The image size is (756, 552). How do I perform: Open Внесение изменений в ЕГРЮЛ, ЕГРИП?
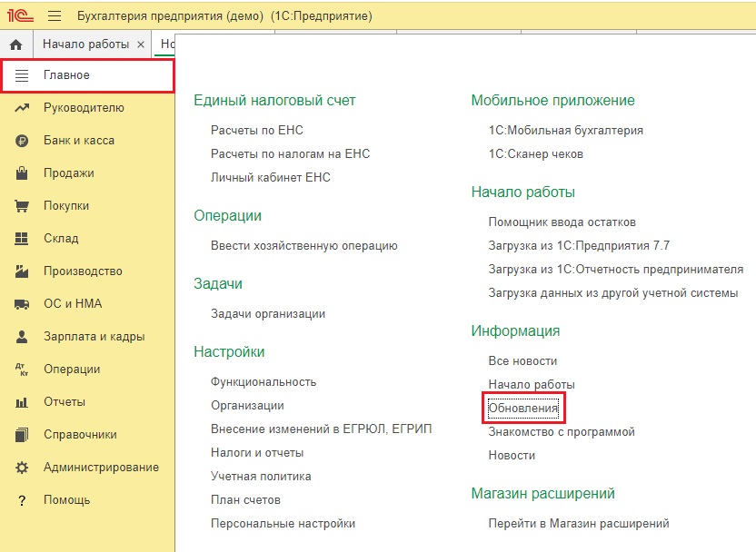click(321, 429)
